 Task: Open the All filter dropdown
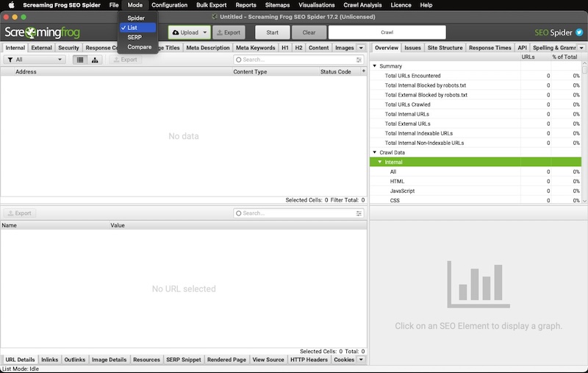(35, 60)
